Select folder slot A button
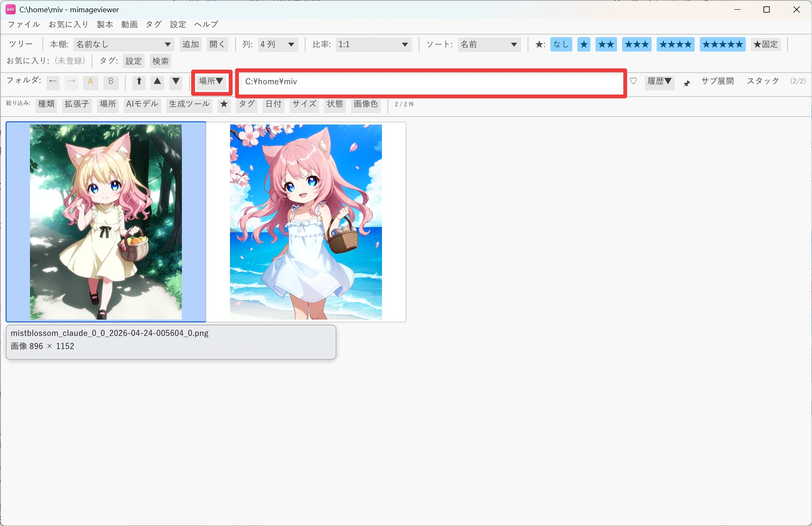 point(90,81)
